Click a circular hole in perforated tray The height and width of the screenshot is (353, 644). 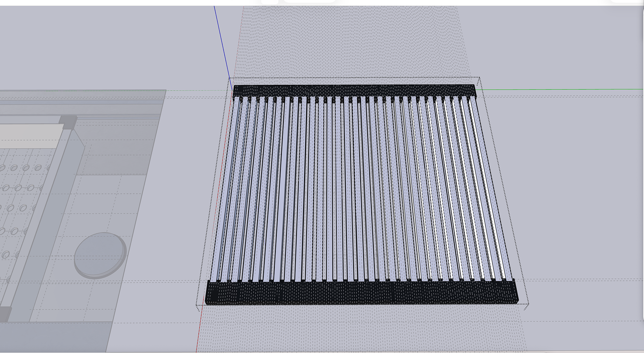(14, 167)
